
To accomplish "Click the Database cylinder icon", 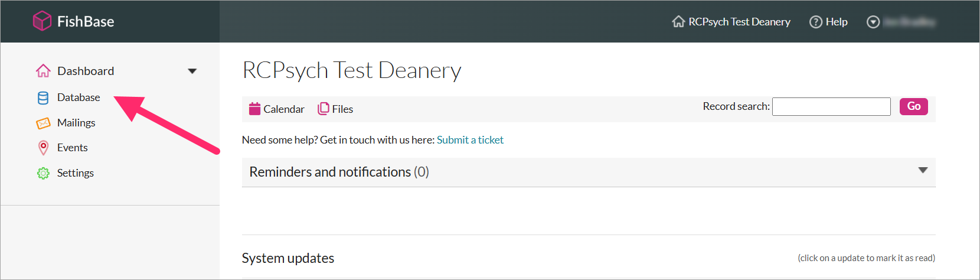I will coord(43,98).
